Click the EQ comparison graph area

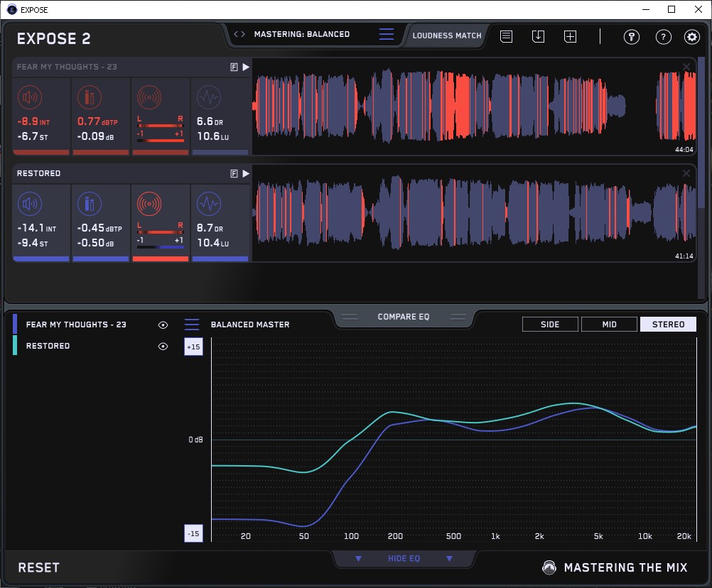tap(454, 439)
